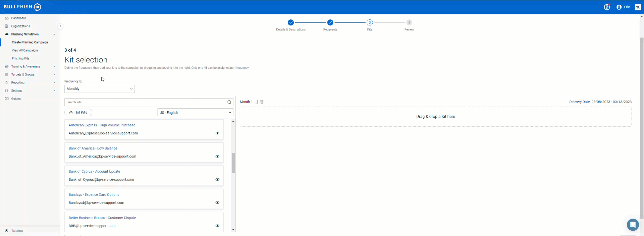The width and height of the screenshot is (644, 236).
Task: Collapse the Phishing Simulation menu arrow
Action: [54, 34]
